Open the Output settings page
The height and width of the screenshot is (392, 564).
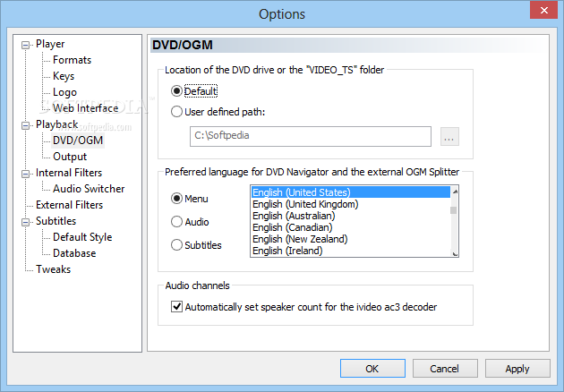pyautogui.click(x=70, y=157)
